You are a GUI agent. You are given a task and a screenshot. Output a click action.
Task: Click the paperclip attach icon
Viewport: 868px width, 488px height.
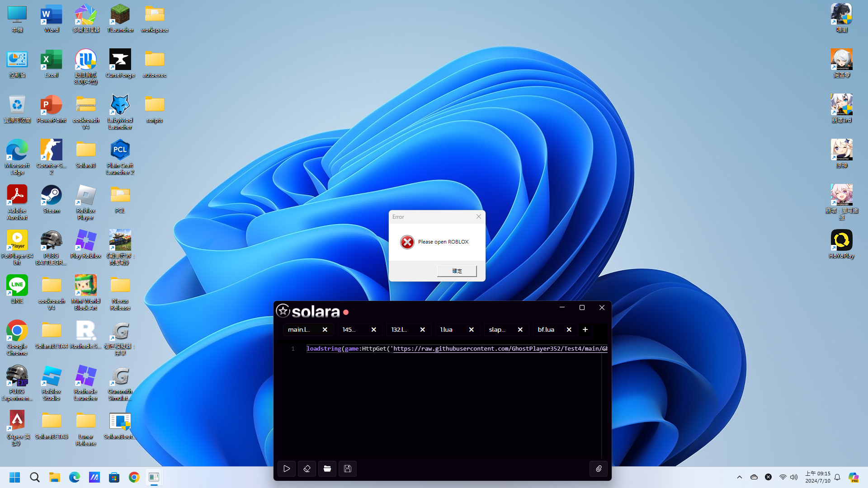pos(599,469)
